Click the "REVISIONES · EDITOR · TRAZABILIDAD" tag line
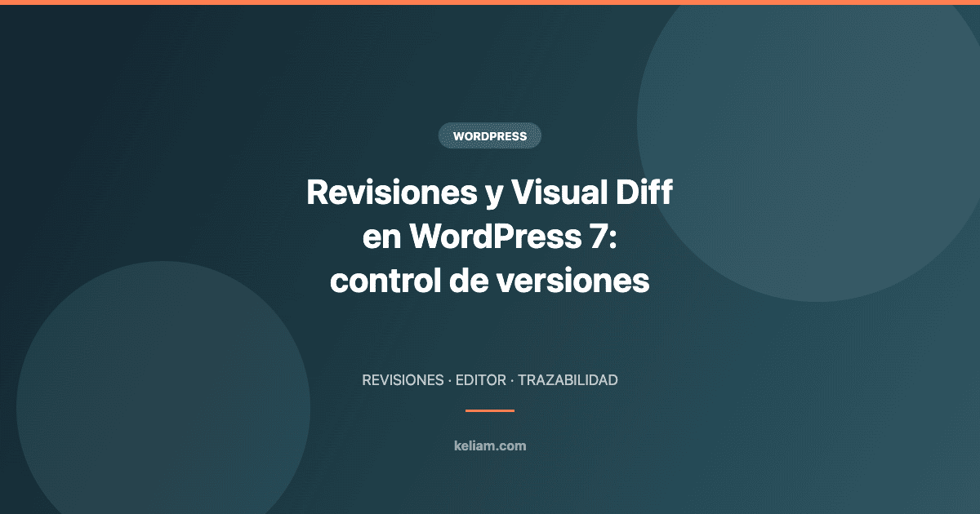Image resolution: width=980 pixels, height=514 pixels. click(490, 380)
